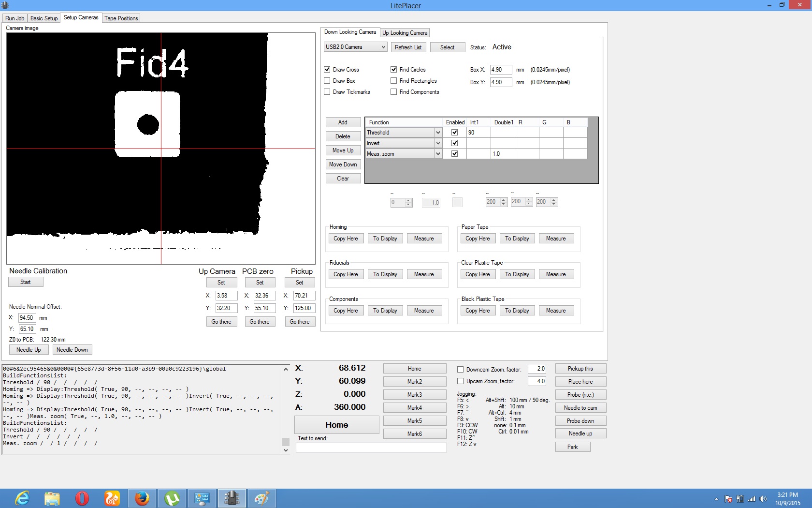Click PCB zero Set button
The image size is (812, 508).
pos(260,283)
